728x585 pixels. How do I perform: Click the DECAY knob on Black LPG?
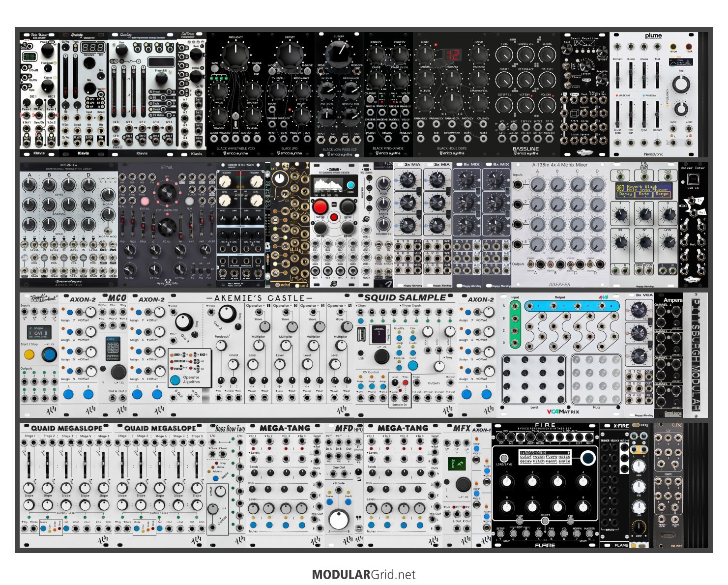click(x=301, y=115)
